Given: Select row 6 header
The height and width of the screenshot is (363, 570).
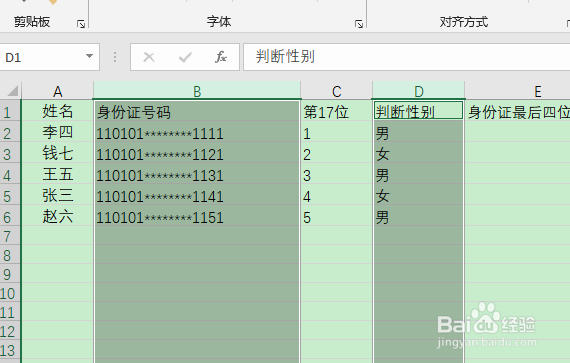Looking at the screenshot, I should pyautogui.click(x=11, y=216).
